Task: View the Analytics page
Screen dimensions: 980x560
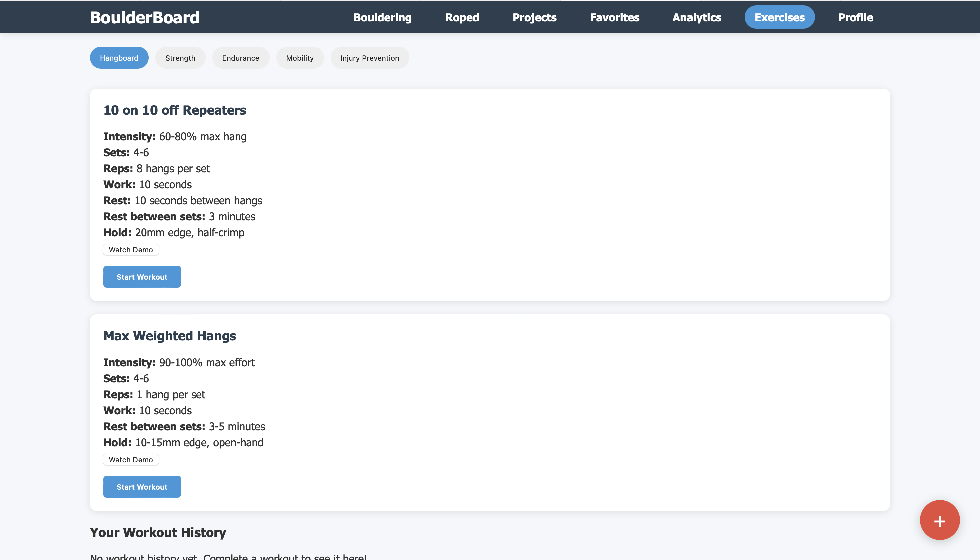Action: click(697, 17)
